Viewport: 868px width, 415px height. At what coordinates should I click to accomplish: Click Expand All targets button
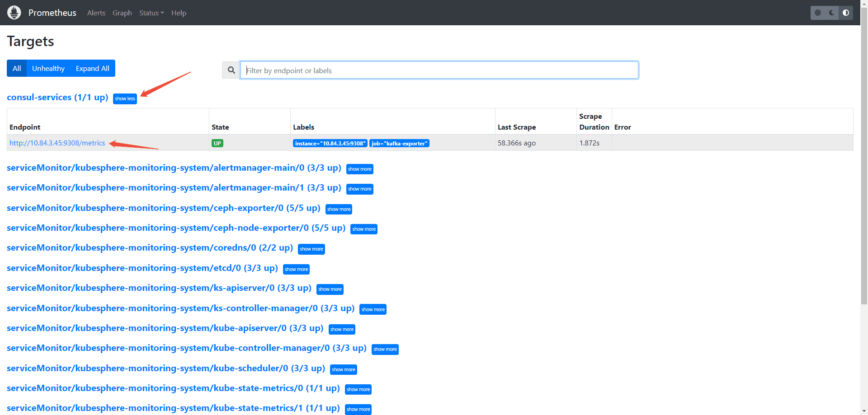(93, 68)
